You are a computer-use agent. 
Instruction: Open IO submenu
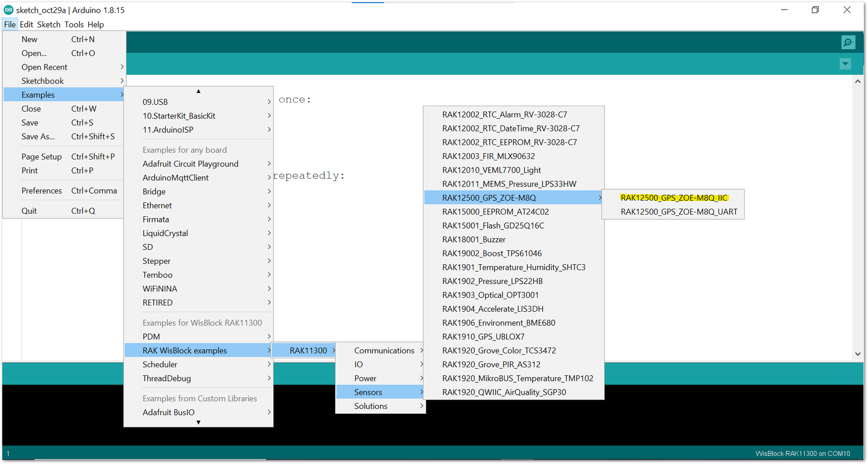click(x=381, y=365)
